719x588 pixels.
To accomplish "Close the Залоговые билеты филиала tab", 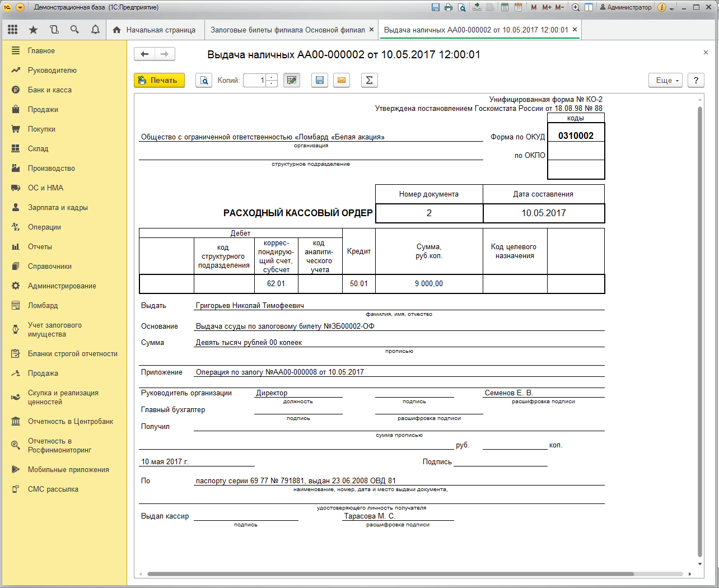I will click(x=371, y=30).
